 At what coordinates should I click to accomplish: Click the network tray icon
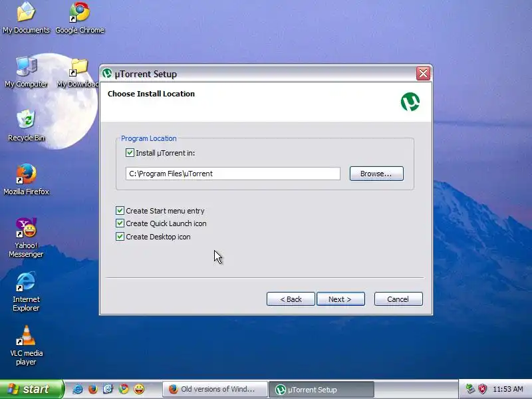tap(470, 389)
